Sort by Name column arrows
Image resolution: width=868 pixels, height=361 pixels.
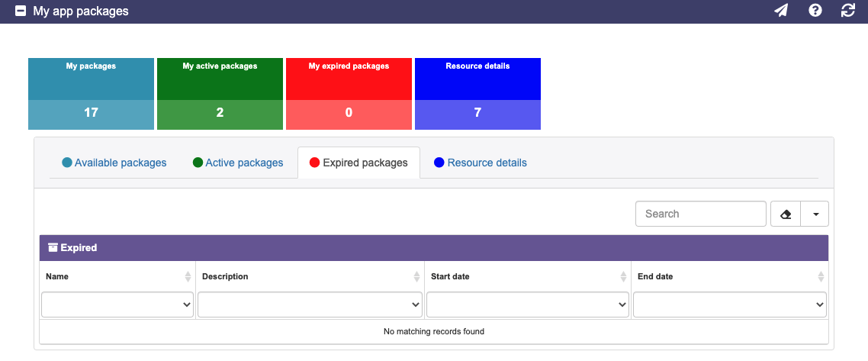pos(188,277)
